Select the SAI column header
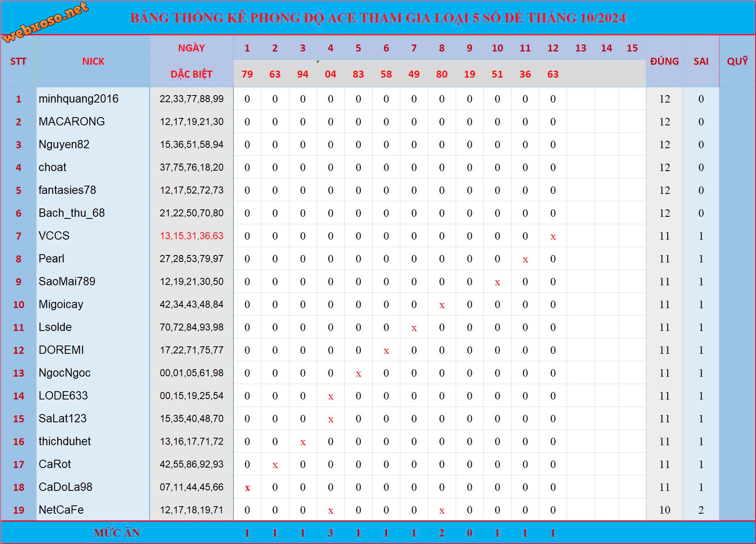This screenshot has height=544, width=756. click(700, 61)
